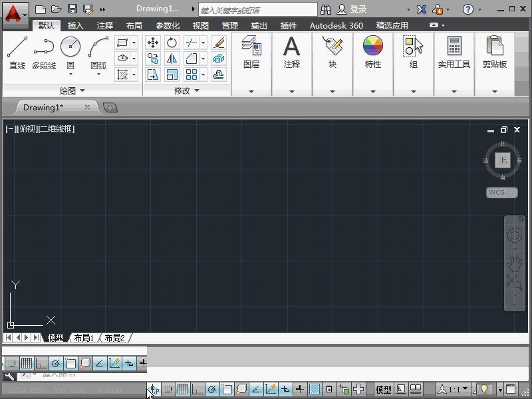Click the Move tool in Modify panel

pyautogui.click(x=153, y=43)
